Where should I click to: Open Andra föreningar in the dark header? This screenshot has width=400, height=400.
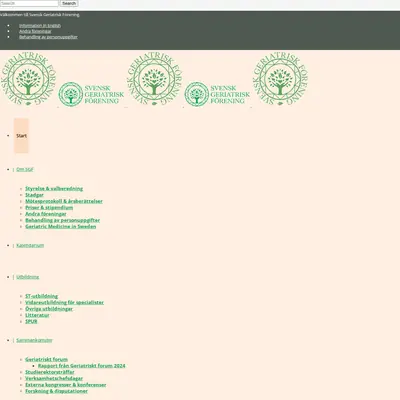click(35, 31)
